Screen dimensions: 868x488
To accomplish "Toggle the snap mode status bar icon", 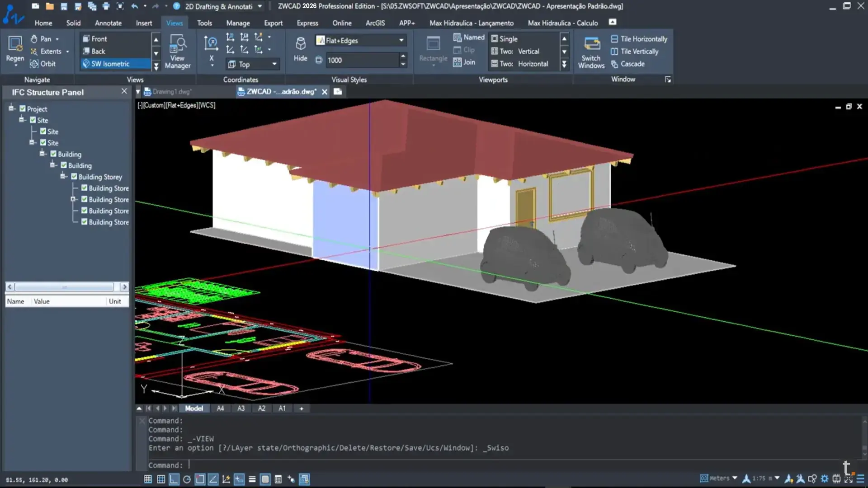I will click(161, 479).
